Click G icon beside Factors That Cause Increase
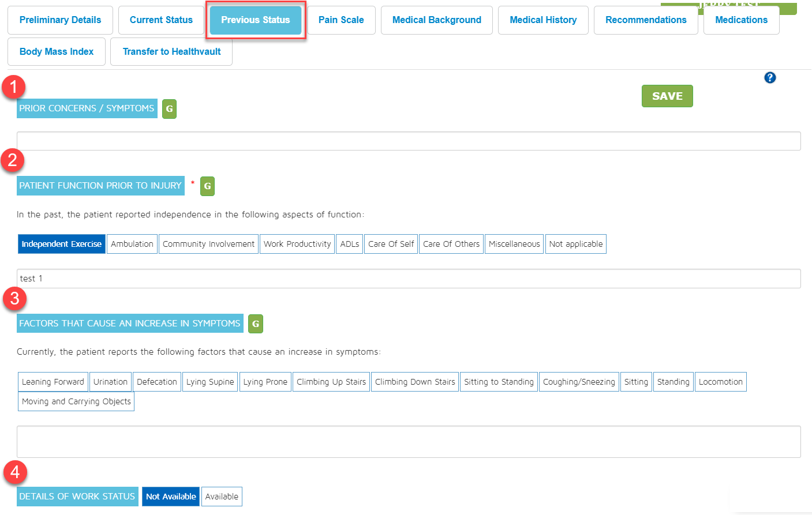Screen dimensions: 812x515 (255, 324)
